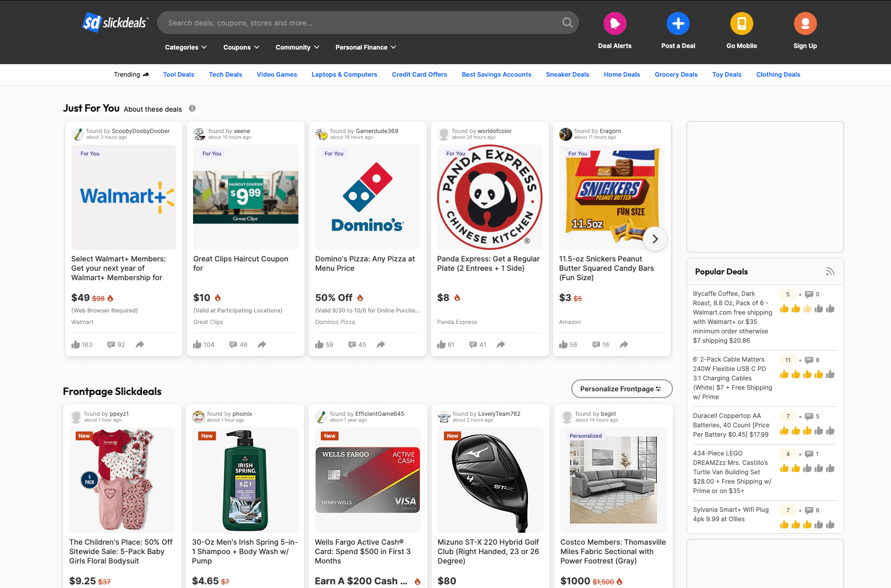Share the Domino's Pizza deal
The image size is (891, 588).
tap(381, 344)
